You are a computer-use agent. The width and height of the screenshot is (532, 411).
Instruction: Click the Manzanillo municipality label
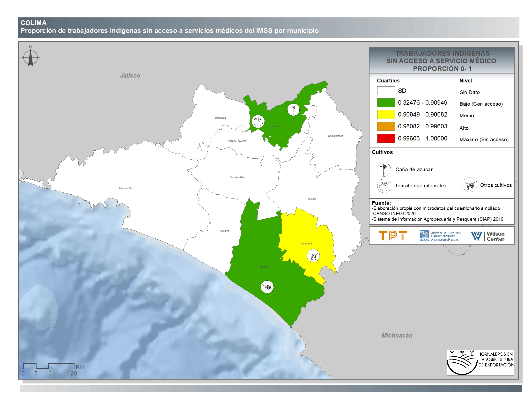coord(125,188)
